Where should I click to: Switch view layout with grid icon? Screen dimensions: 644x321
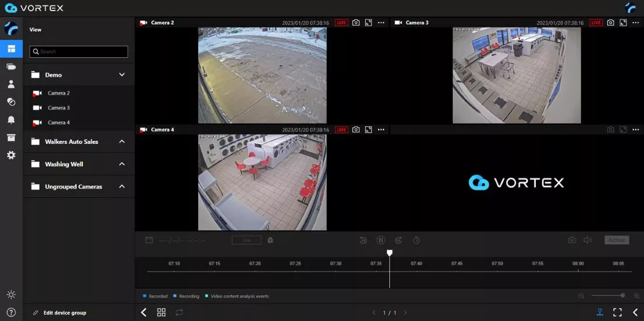(161, 312)
